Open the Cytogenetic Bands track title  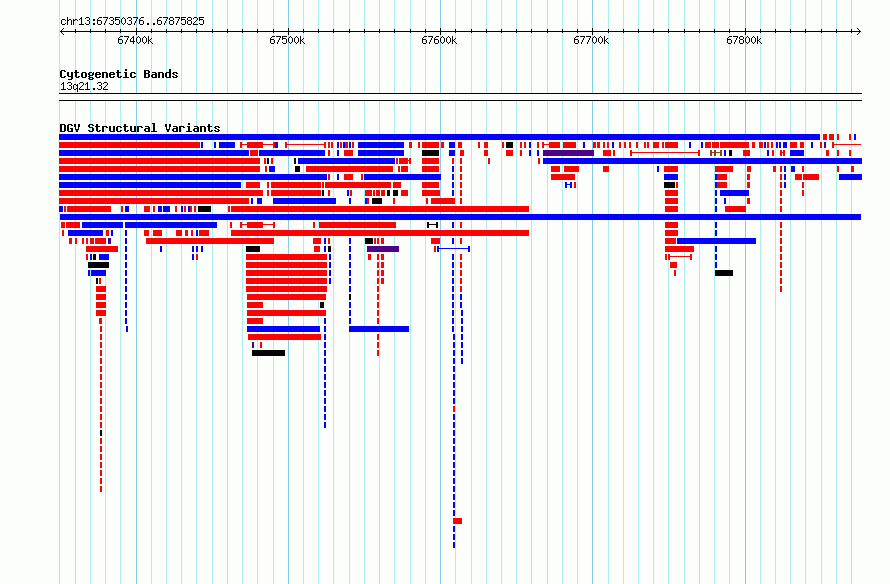coord(119,74)
